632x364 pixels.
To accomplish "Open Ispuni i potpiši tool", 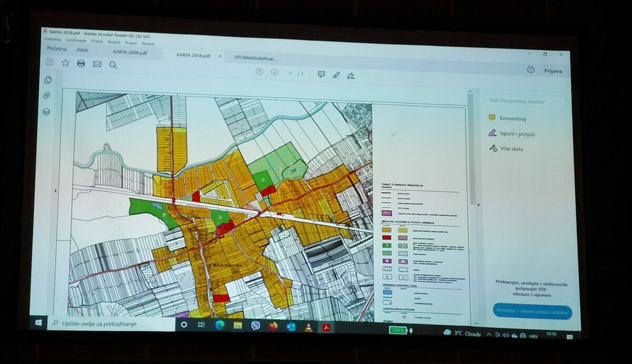I will [x=517, y=134].
